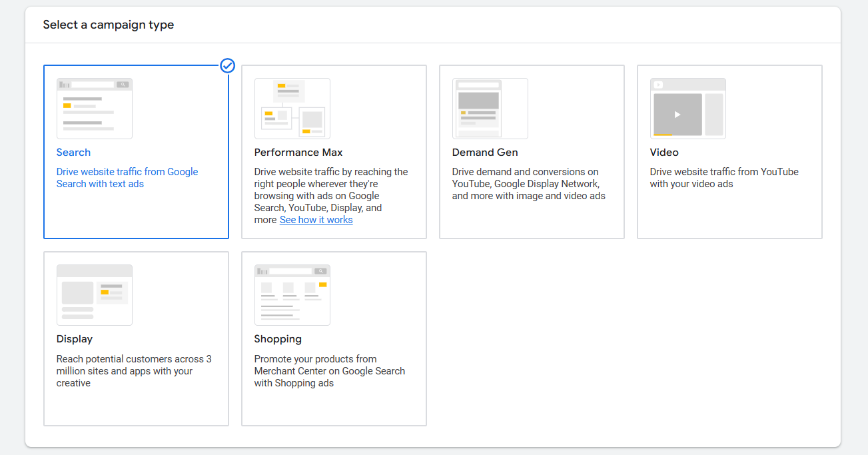
Task: Click the Search campaign illustration icon
Action: 94,109
